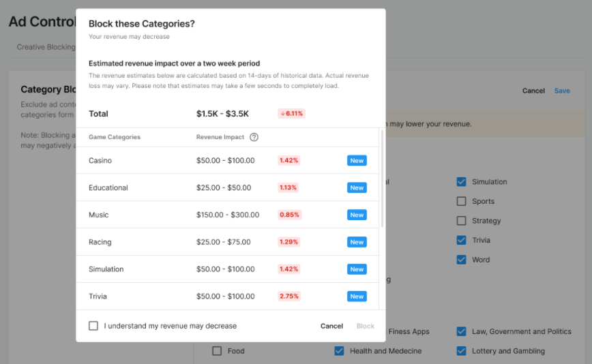Click the total 6.11% decrease indicator
Viewport: 592px width, 364px height.
291,114
